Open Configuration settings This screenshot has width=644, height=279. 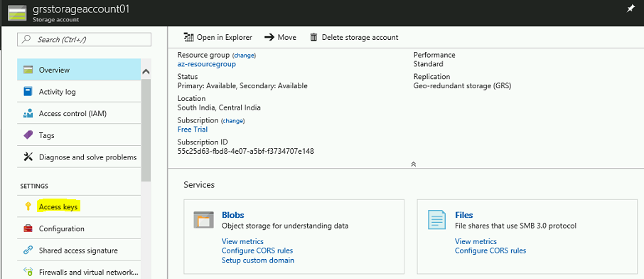[x=79, y=228]
